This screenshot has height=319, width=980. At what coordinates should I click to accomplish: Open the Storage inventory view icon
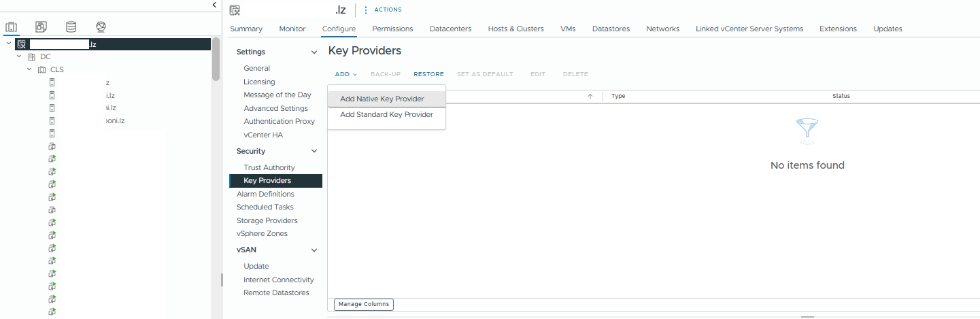(71, 27)
